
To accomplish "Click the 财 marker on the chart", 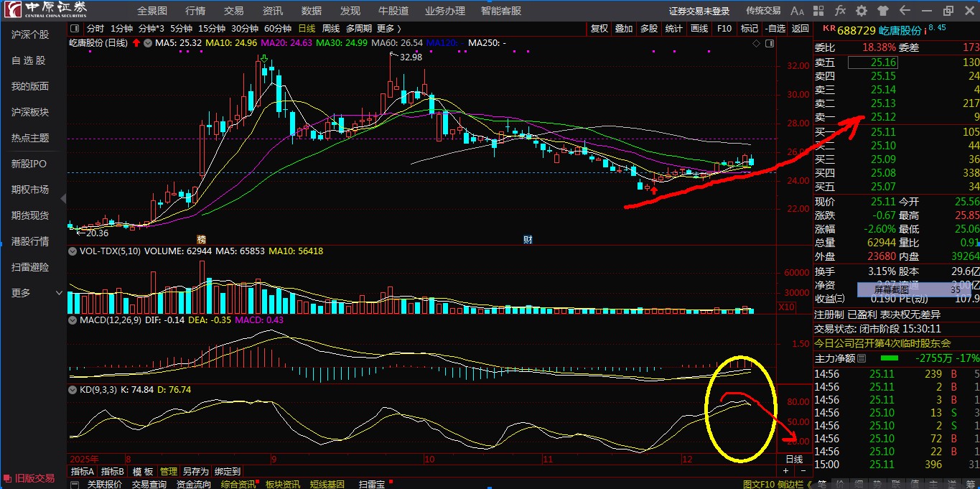I will (x=527, y=238).
